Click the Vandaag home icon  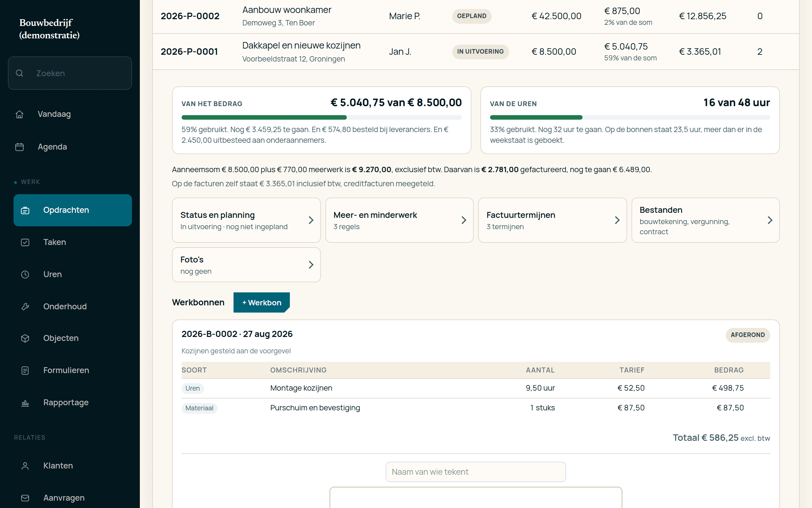[19, 114]
